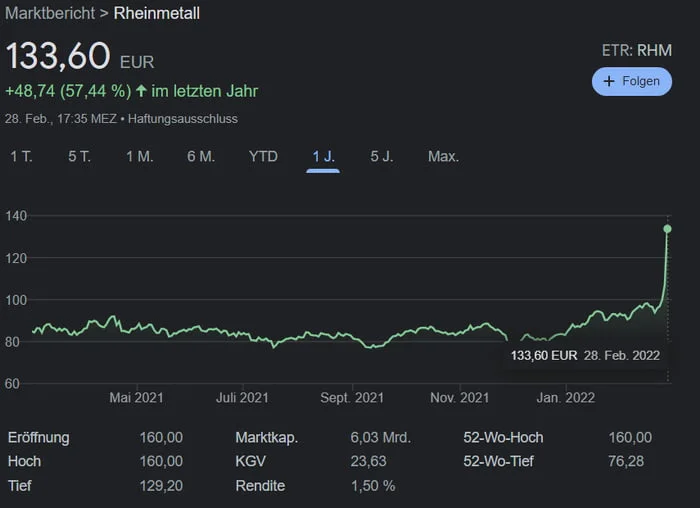Click the plus icon in Folgen button
Viewport: 700px width, 508px height.
[609, 81]
